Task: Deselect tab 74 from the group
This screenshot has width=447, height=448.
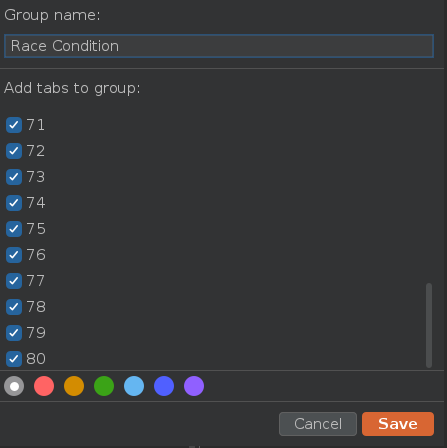Action: [x=14, y=203]
